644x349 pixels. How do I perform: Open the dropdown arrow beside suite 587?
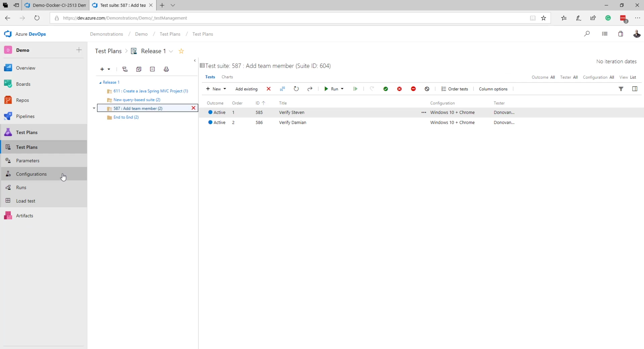[94, 108]
